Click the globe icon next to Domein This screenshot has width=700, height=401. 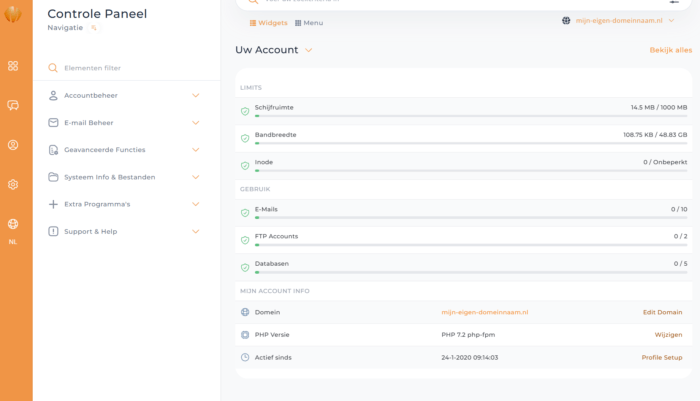click(x=245, y=312)
